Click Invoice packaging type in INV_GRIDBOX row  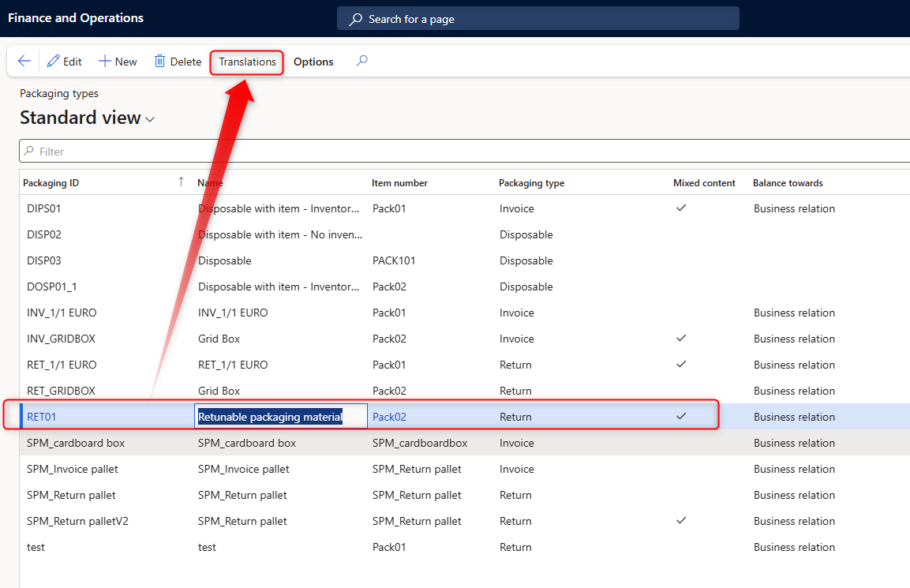[516, 339]
